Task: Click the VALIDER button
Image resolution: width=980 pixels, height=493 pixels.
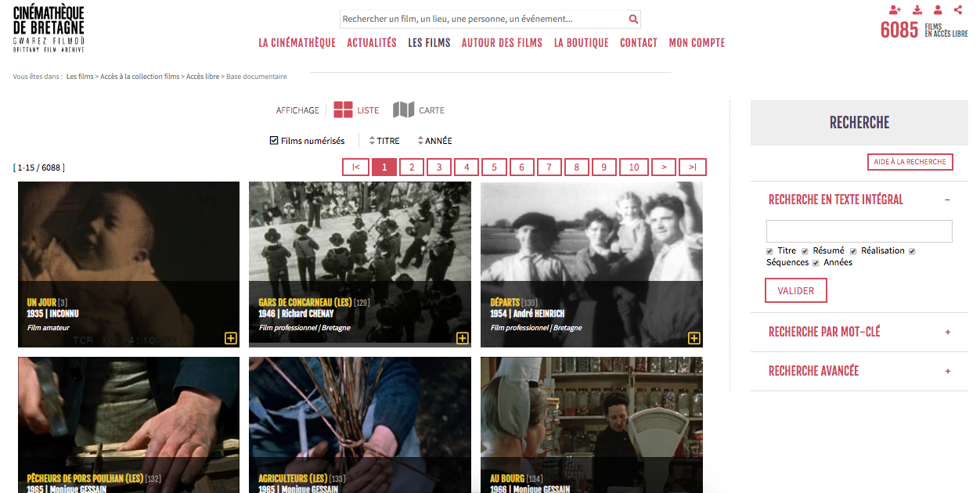Action: pos(796,290)
